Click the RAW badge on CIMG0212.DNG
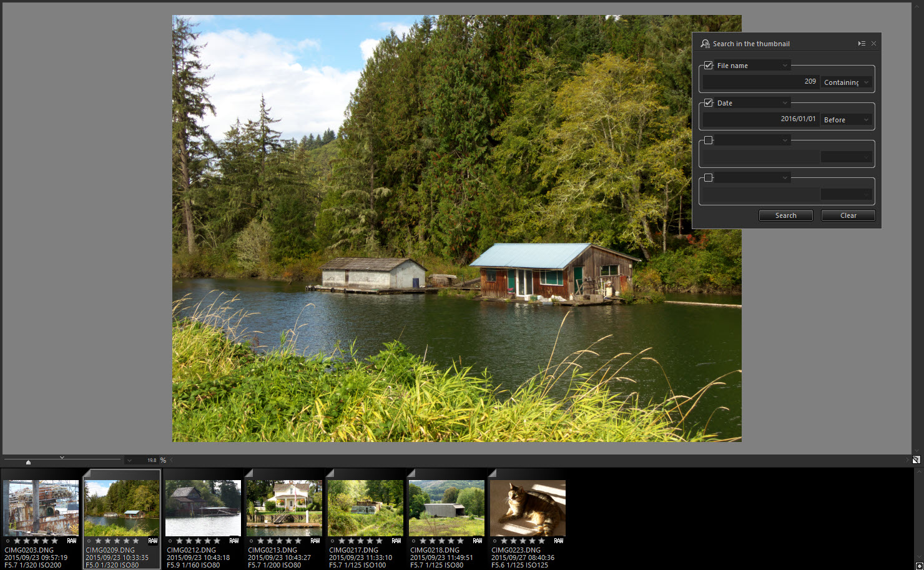This screenshot has width=924, height=570. [x=234, y=541]
